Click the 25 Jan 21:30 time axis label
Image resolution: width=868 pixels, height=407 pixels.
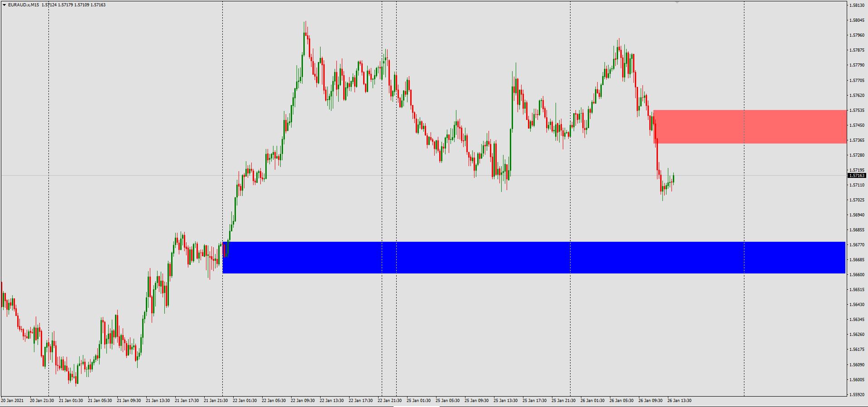[564, 401]
